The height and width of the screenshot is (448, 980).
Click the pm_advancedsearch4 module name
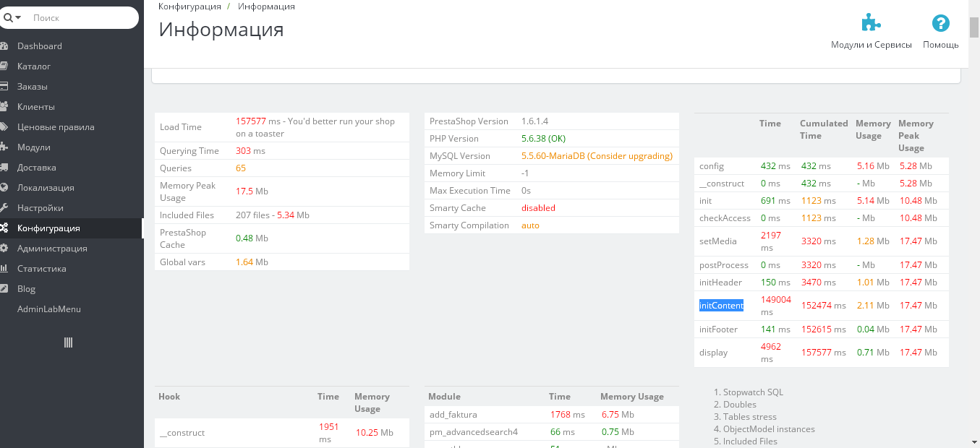(474, 432)
